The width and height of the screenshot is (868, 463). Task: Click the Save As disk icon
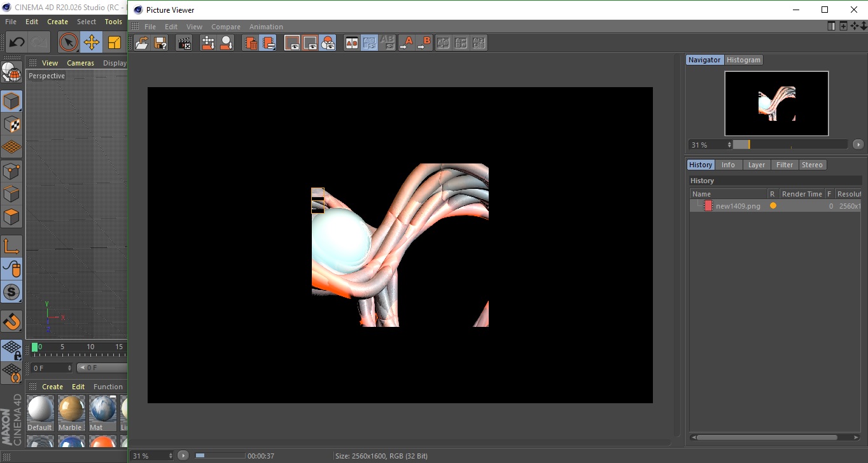(160, 43)
